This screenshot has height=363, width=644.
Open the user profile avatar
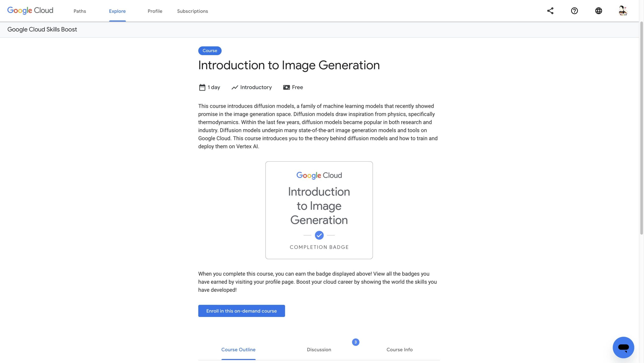tap(623, 11)
